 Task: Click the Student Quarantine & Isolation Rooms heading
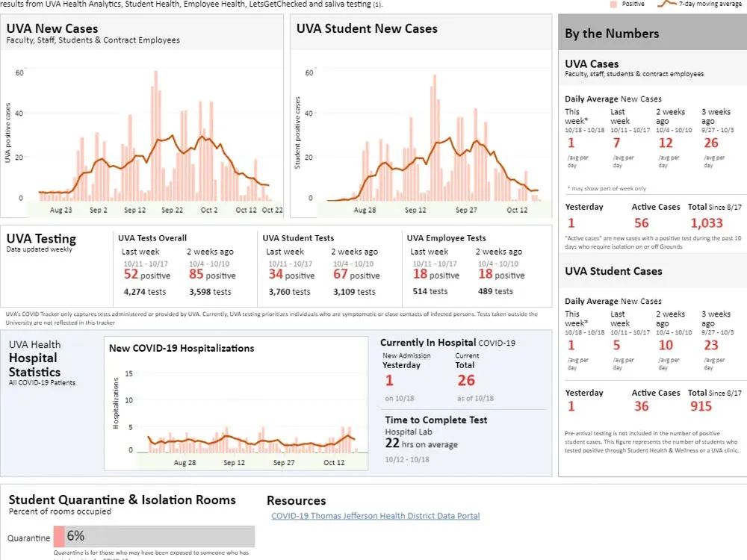coord(122,500)
